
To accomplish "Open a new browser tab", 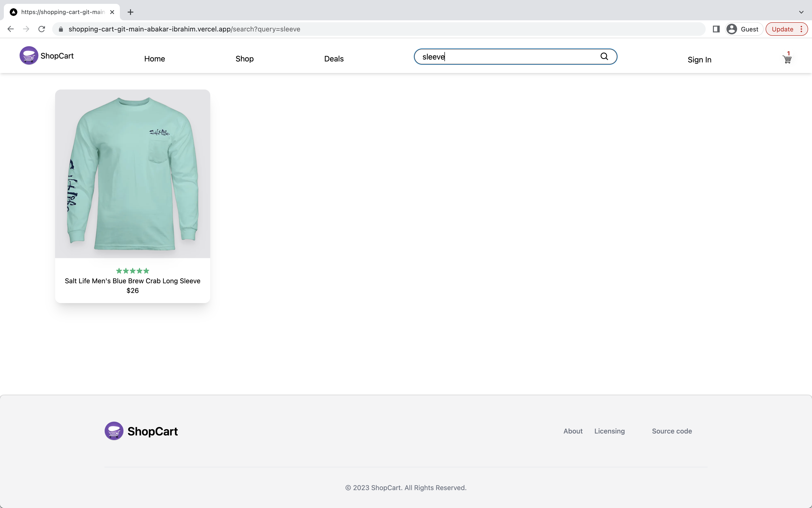I will (130, 12).
